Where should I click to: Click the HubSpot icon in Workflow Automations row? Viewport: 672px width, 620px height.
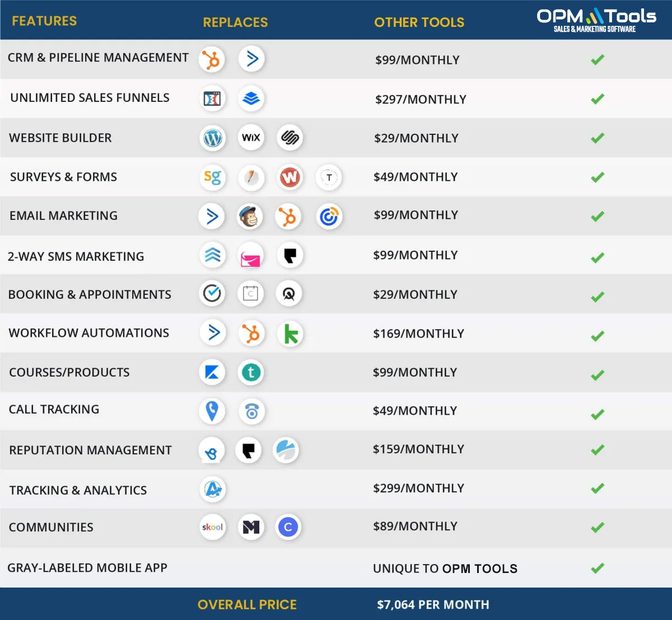click(x=251, y=334)
